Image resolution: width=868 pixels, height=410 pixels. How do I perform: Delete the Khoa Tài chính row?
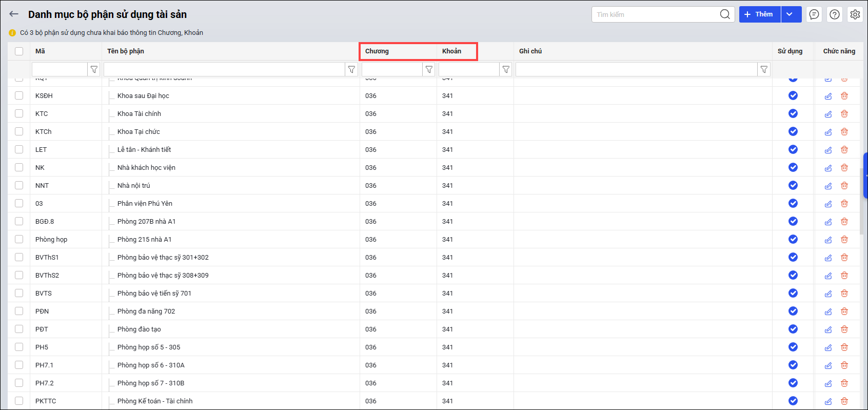point(844,114)
